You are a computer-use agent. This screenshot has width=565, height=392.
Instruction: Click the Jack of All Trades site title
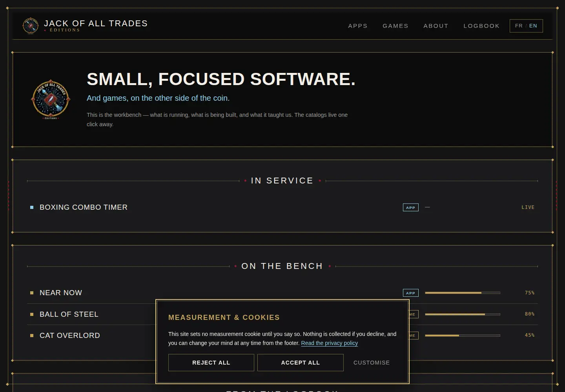pyautogui.click(x=96, y=24)
